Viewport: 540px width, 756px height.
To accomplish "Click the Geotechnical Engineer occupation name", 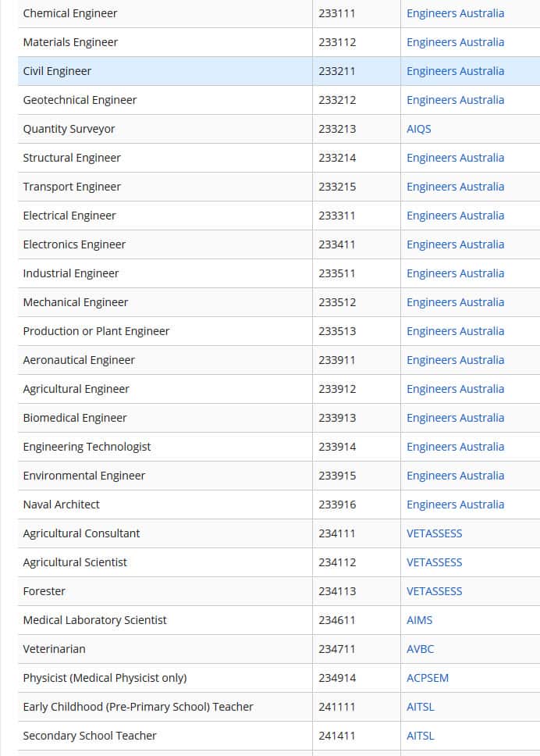I will coord(80,99).
